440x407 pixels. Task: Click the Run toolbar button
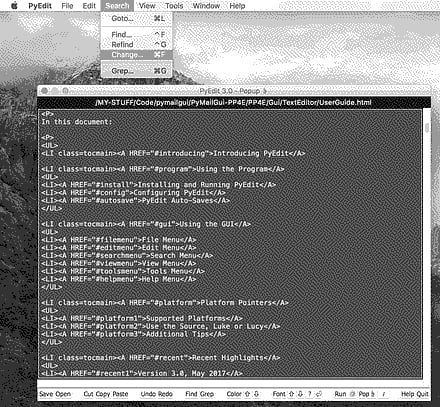click(x=340, y=394)
